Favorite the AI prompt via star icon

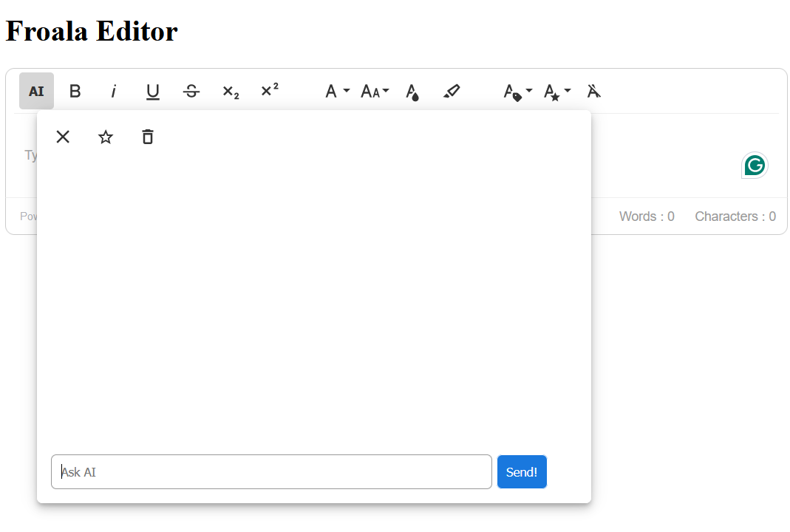click(x=105, y=137)
